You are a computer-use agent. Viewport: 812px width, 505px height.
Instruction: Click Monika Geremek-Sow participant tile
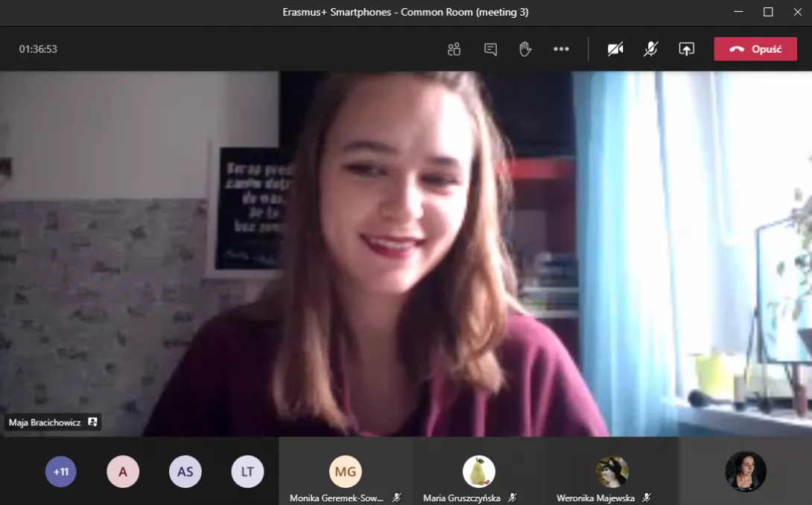coord(345,471)
